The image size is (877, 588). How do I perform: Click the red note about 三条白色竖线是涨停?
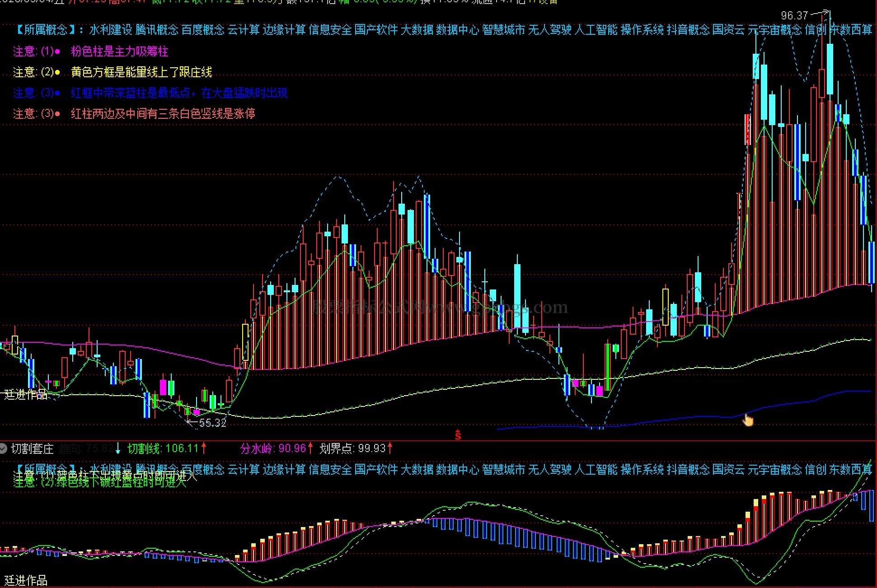click(163, 113)
